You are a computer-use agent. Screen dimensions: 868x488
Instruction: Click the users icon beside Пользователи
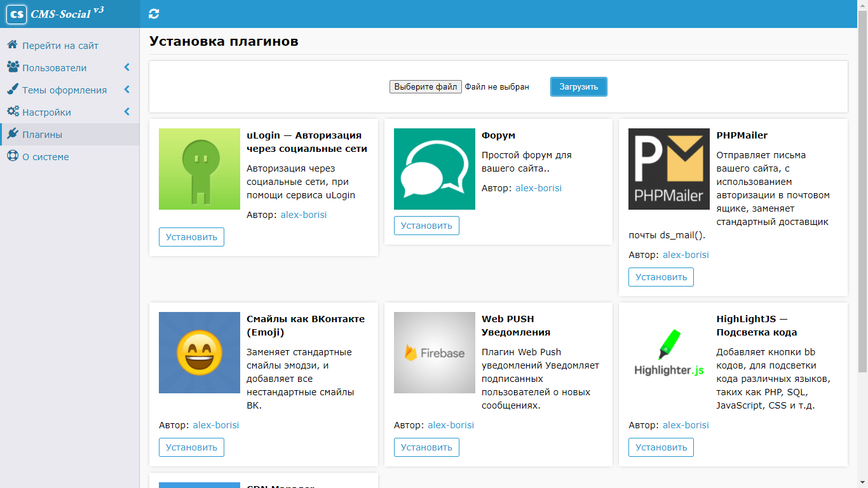tap(12, 67)
